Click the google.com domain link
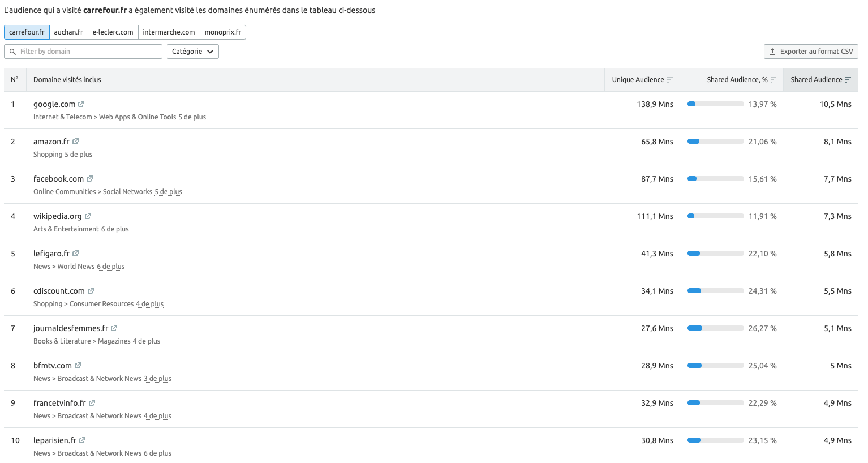Viewport: 868px width, 463px height. pyautogui.click(x=54, y=104)
